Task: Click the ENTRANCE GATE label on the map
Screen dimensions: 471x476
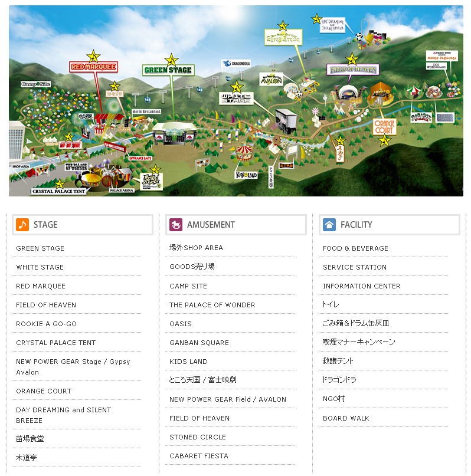Action: (x=140, y=158)
